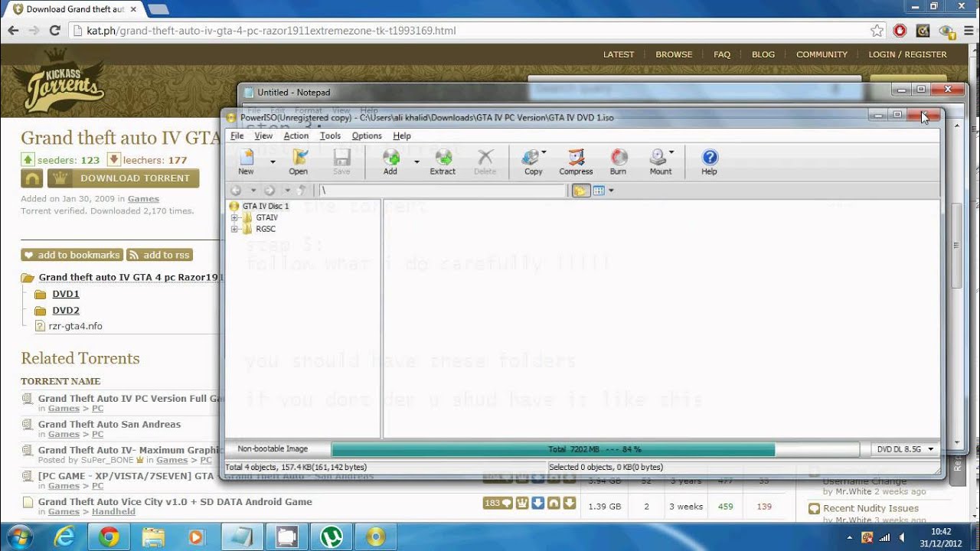Select the RGSC folder
The width and height of the screenshot is (980, 551).
tap(266, 229)
